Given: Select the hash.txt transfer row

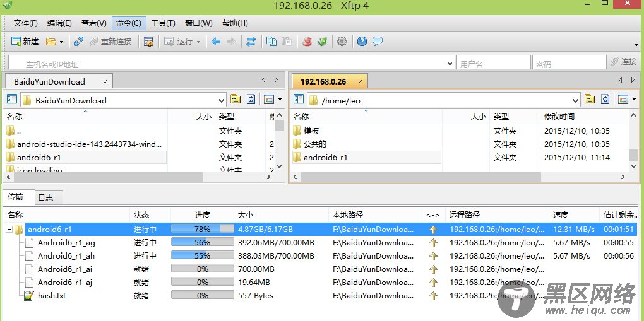Looking at the screenshot, I should (320, 296).
